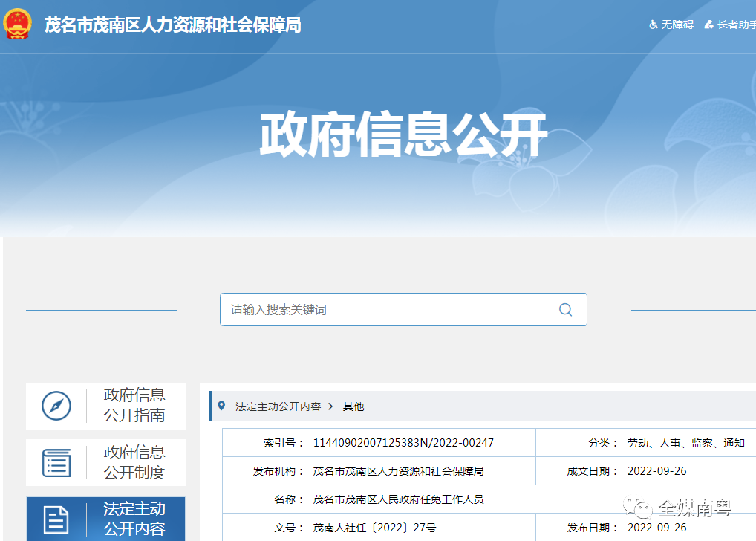Click the national emblem logo
The width and height of the screenshot is (756, 541).
(17, 24)
